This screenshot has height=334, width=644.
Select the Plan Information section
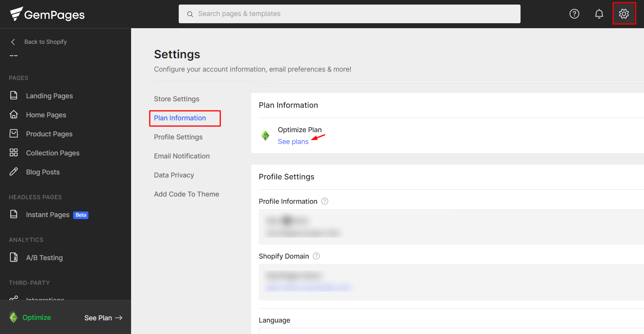pyautogui.click(x=180, y=118)
